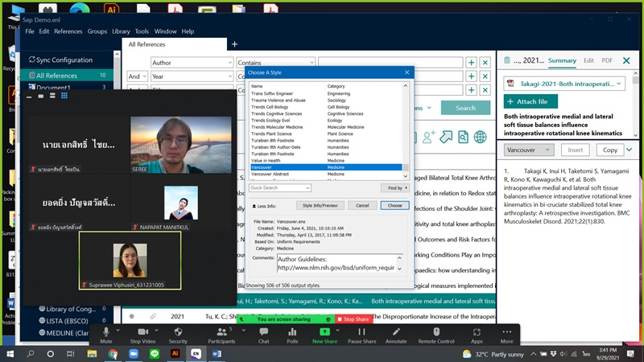Viewport: 644px width, 362px height.
Task: Open the Find by dropdown button
Action: 394,187
